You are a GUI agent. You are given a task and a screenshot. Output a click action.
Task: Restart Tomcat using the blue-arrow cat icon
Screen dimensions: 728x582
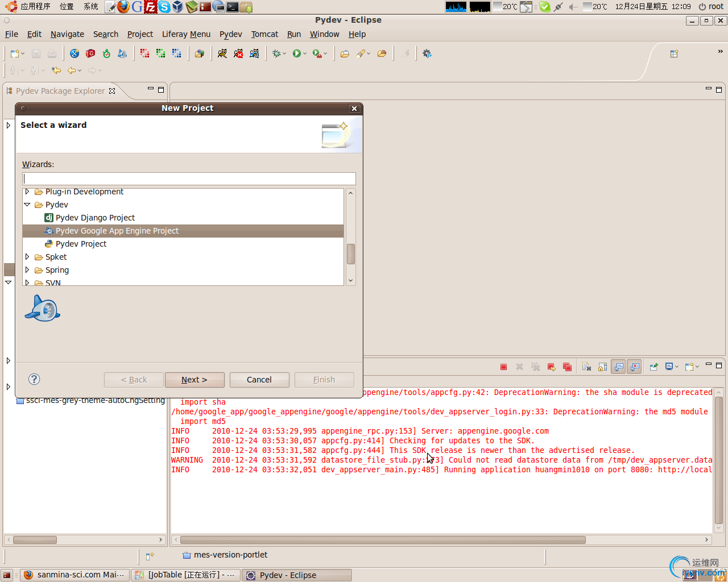tap(254, 53)
